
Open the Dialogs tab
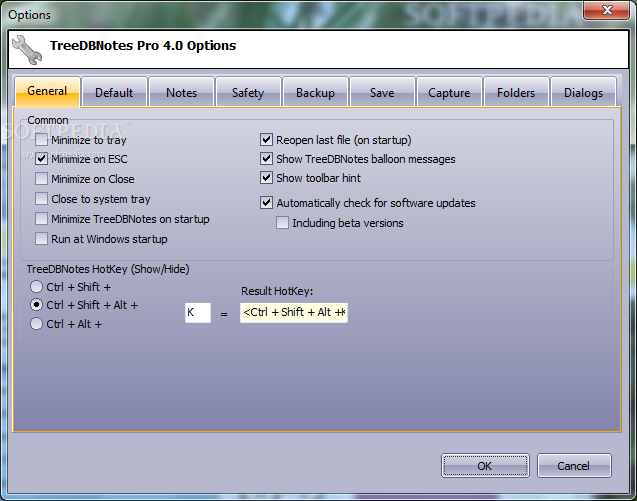(x=583, y=93)
